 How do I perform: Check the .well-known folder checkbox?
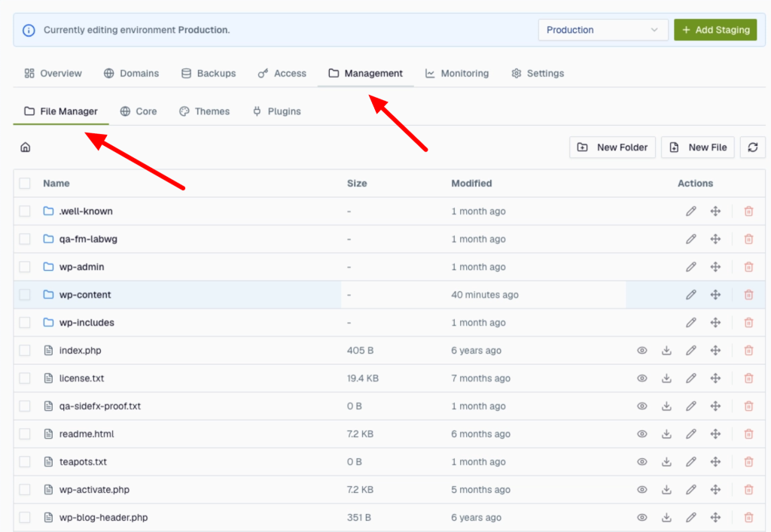pos(25,211)
